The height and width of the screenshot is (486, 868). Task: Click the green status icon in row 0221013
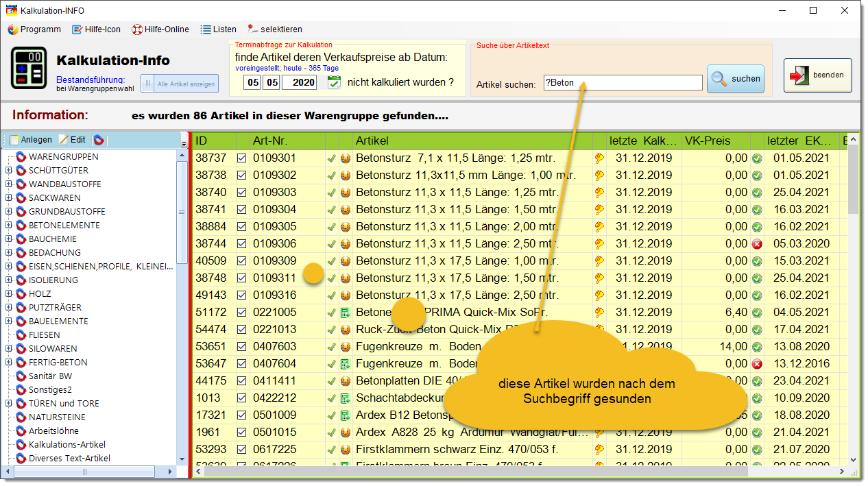757,330
